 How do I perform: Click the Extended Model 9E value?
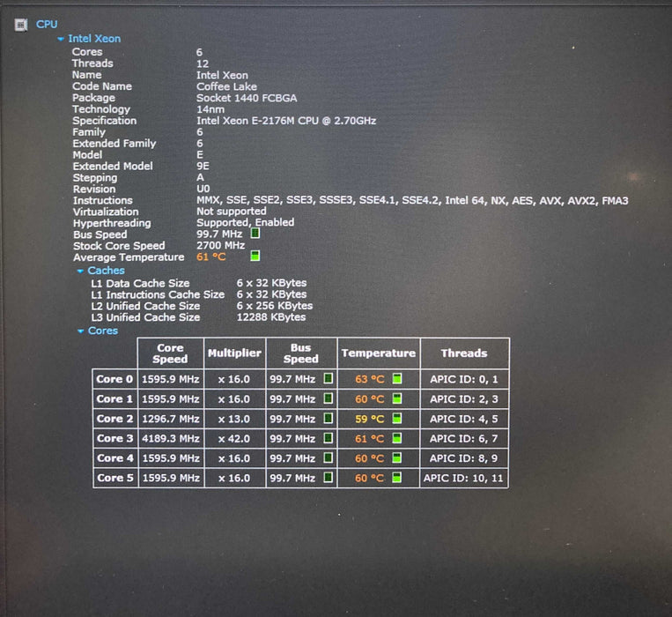pos(203,167)
